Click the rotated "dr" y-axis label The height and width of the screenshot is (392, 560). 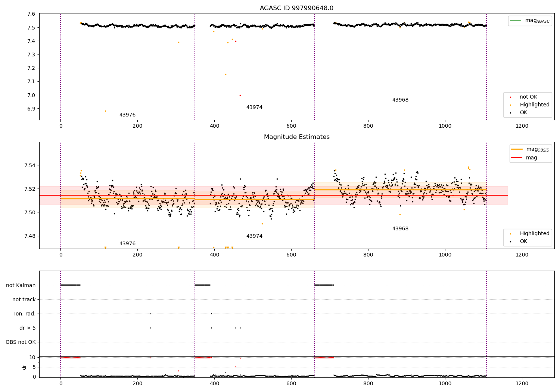pos(24,367)
